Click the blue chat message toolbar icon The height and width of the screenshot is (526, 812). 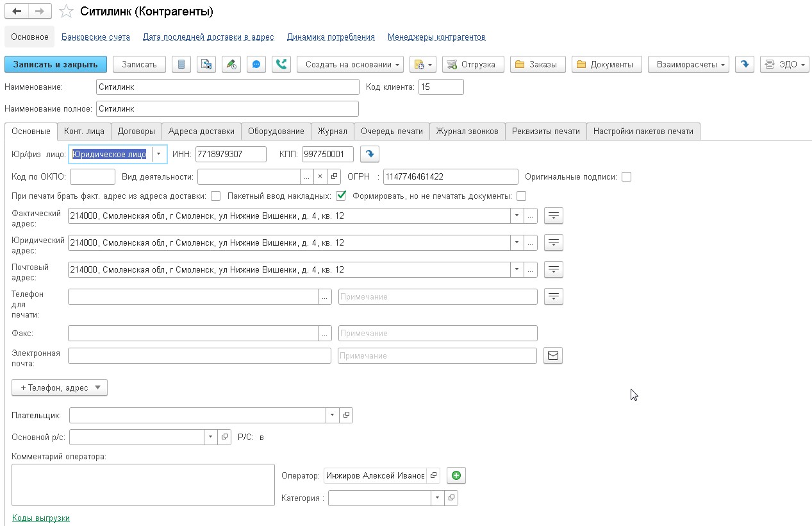click(x=256, y=64)
